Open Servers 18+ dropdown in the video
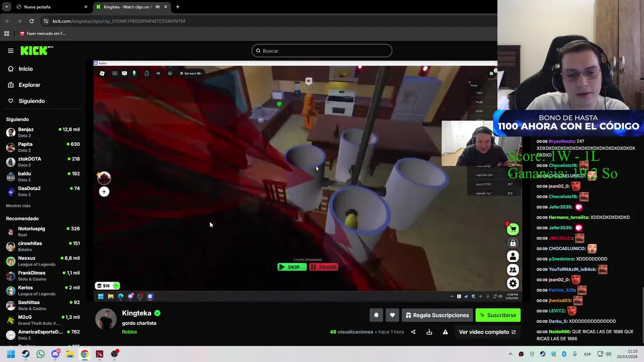 [x=191, y=73]
